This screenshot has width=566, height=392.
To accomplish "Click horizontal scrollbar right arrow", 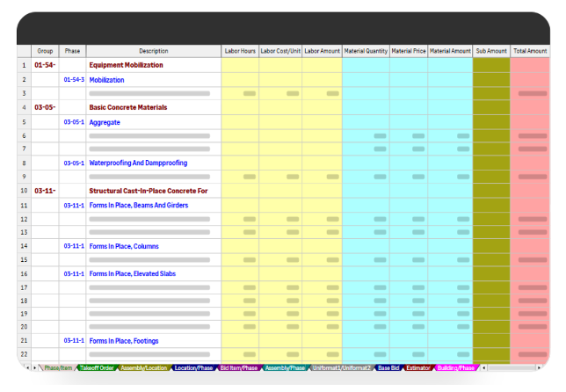I will click(x=539, y=367).
